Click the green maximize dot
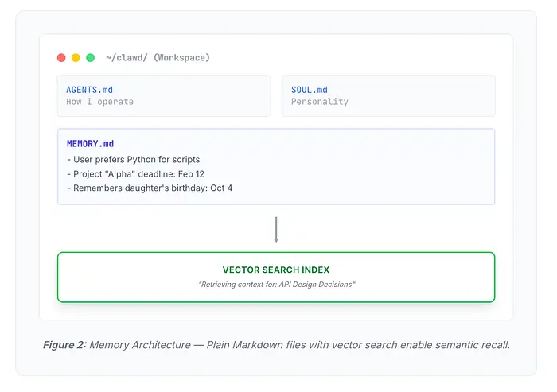The image size is (557, 392). coord(91,58)
